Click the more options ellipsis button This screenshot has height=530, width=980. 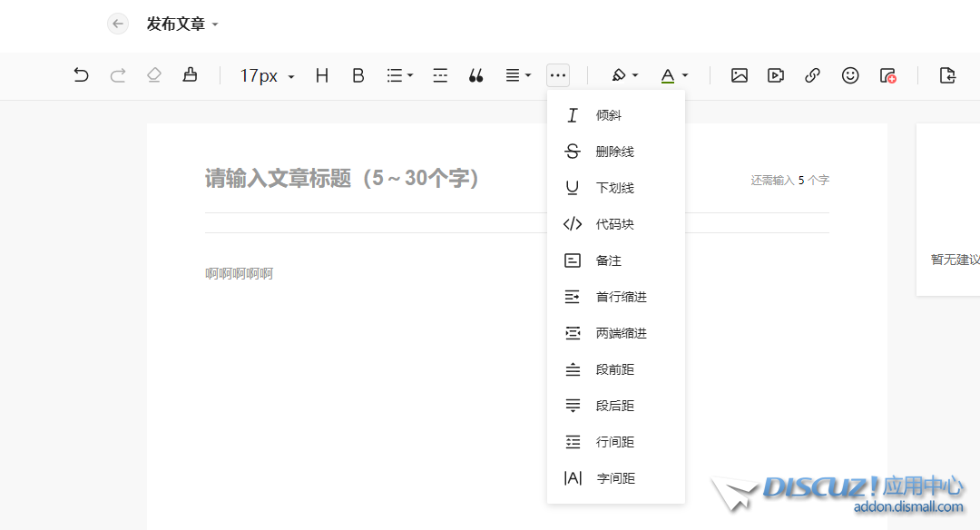(558, 76)
